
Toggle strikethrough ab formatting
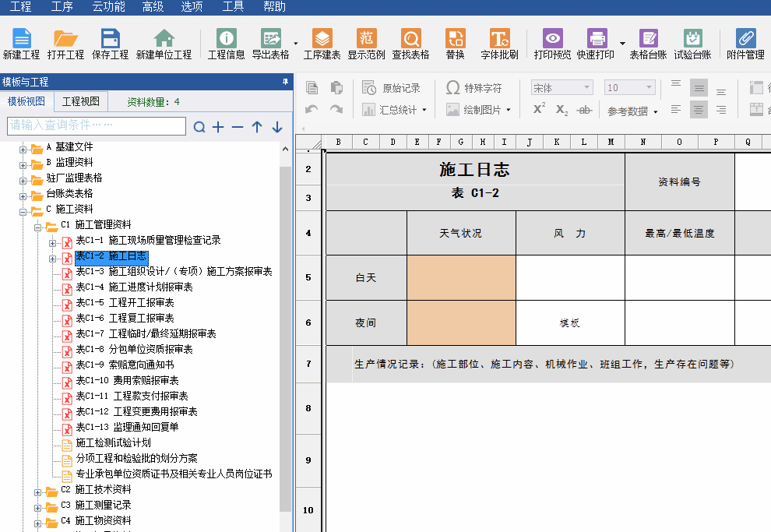pos(584,110)
